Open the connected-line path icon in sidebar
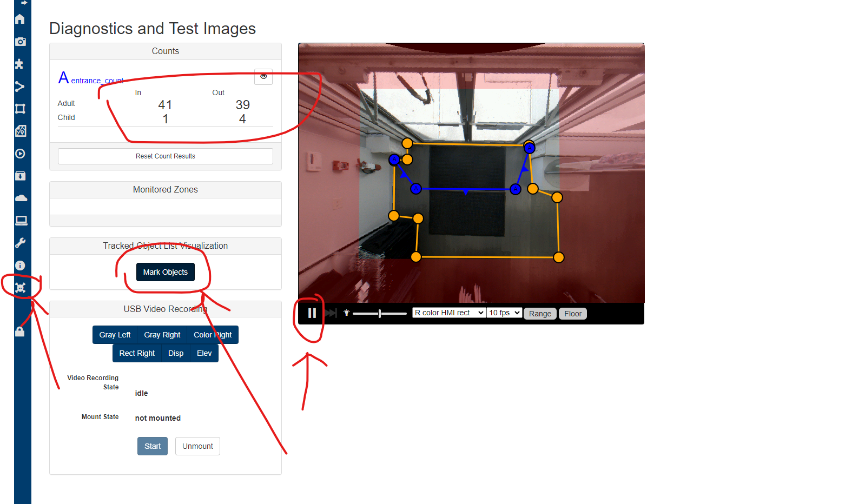The width and height of the screenshot is (865, 504). click(x=20, y=87)
